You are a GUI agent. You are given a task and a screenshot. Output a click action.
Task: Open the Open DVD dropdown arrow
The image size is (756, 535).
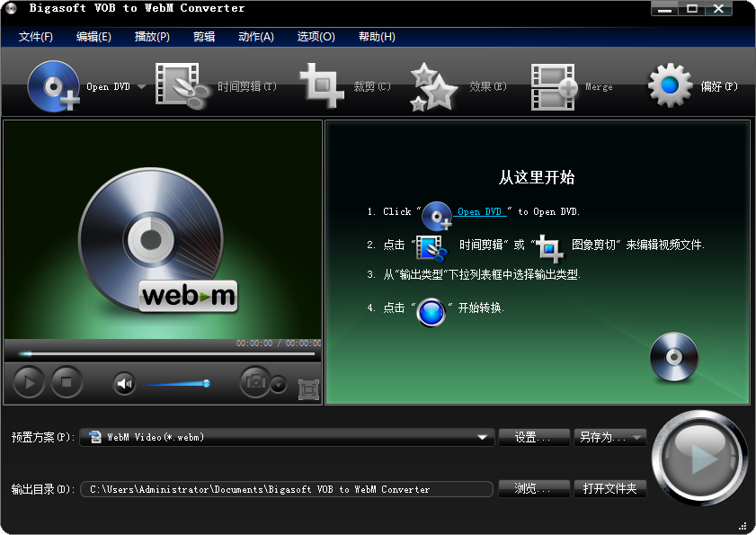pyautogui.click(x=140, y=85)
